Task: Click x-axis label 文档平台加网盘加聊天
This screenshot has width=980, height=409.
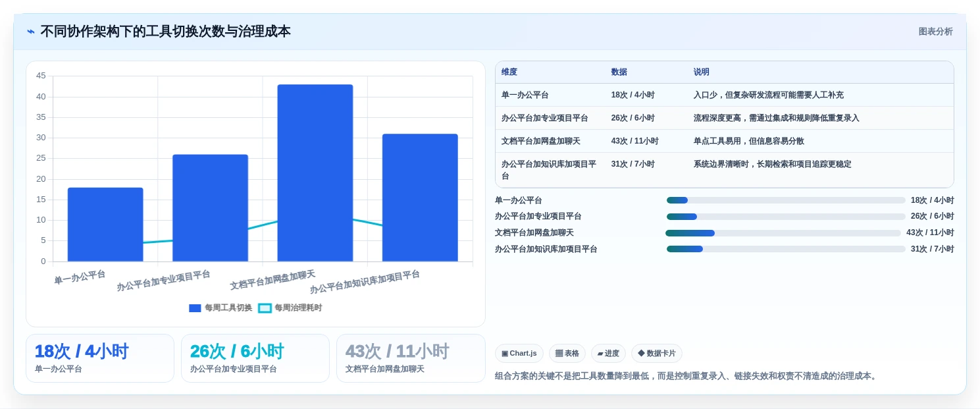Action: pos(272,280)
